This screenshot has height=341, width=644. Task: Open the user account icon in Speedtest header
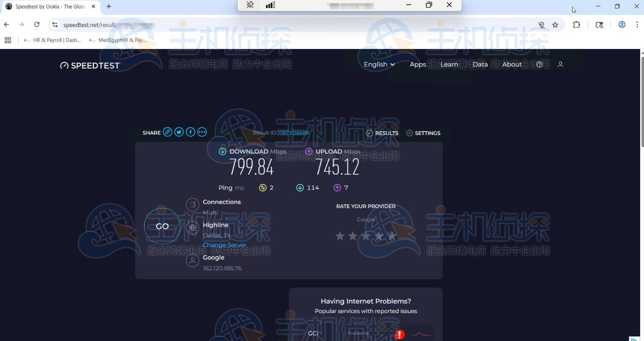tap(560, 64)
